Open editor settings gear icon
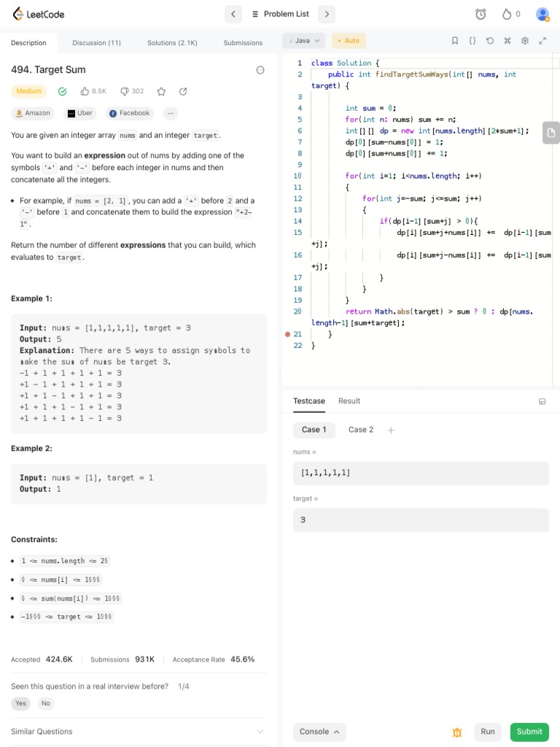This screenshot has width=560, height=747. pos(525,41)
